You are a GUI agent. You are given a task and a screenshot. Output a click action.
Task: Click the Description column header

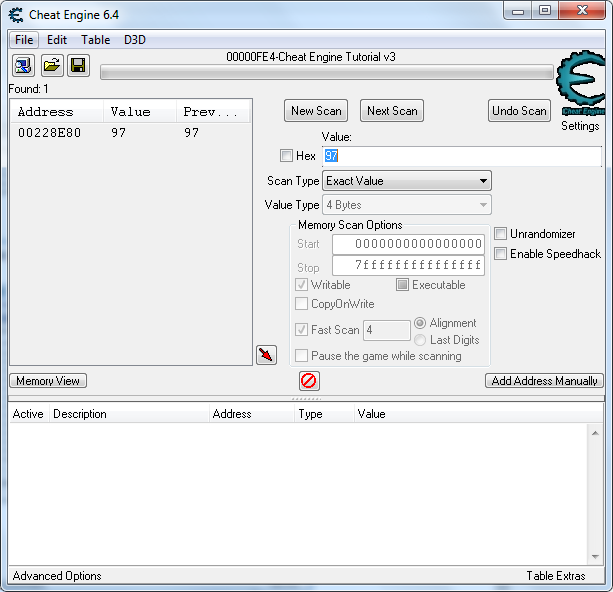[129, 414]
